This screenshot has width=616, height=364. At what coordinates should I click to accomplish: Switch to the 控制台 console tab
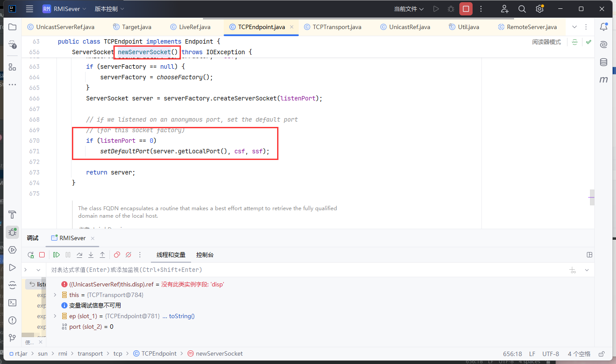[x=205, y=255]
